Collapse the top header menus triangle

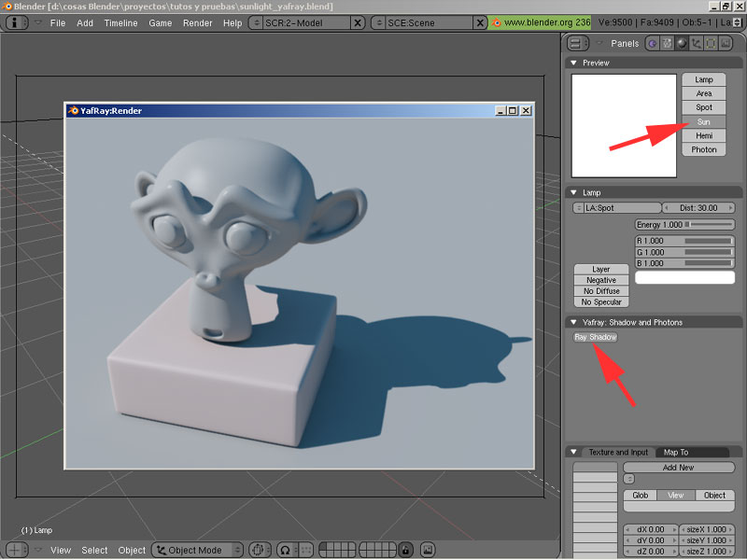click(38, 22)
